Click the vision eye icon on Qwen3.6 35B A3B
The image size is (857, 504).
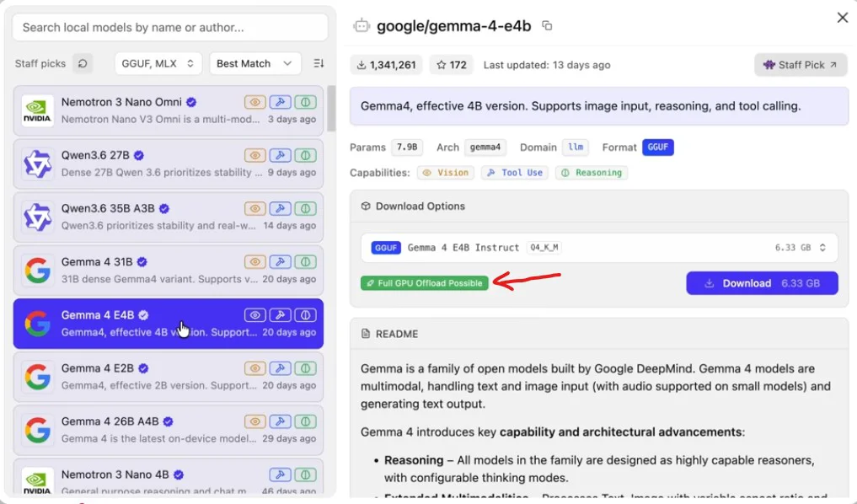click(x=254, y=208)
